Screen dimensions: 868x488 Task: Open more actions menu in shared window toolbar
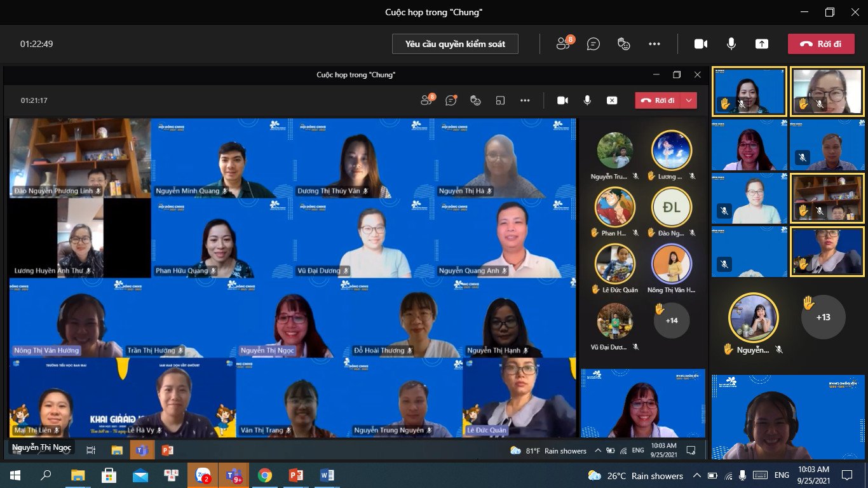tap(525, 100)
